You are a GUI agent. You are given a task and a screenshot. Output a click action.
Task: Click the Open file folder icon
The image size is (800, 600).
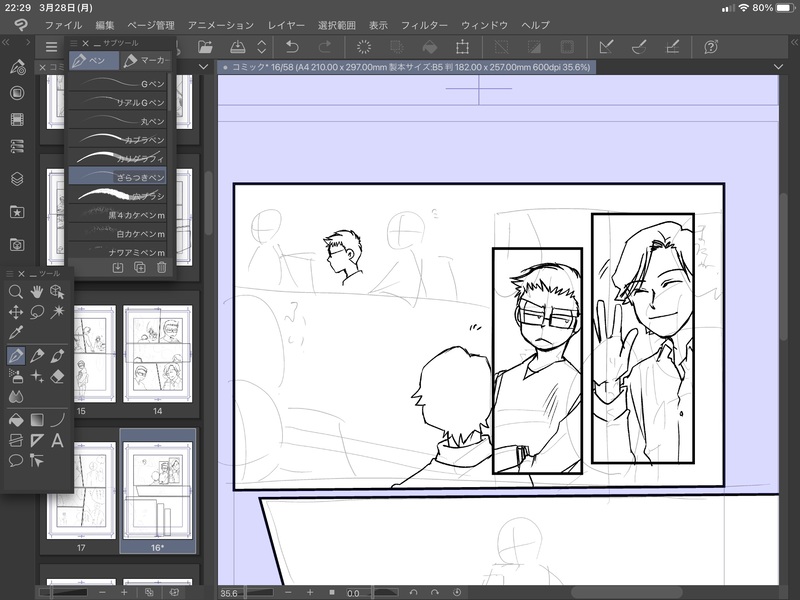click(205, 47)
